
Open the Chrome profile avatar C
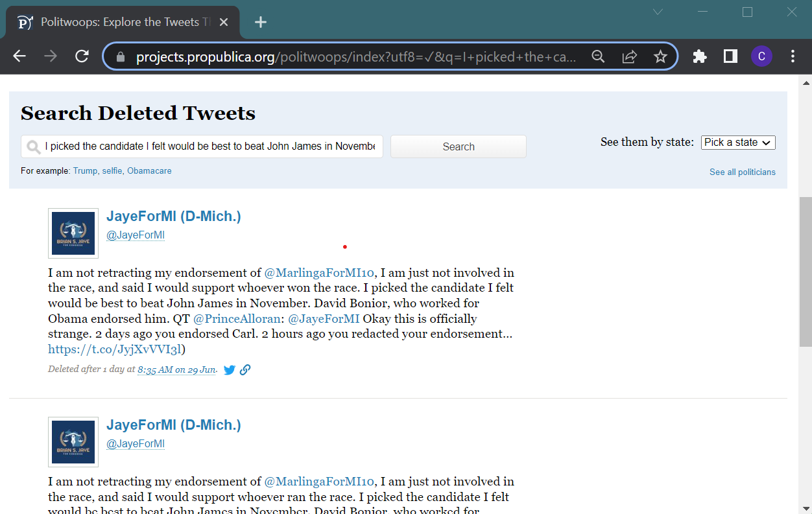(761, 56)
